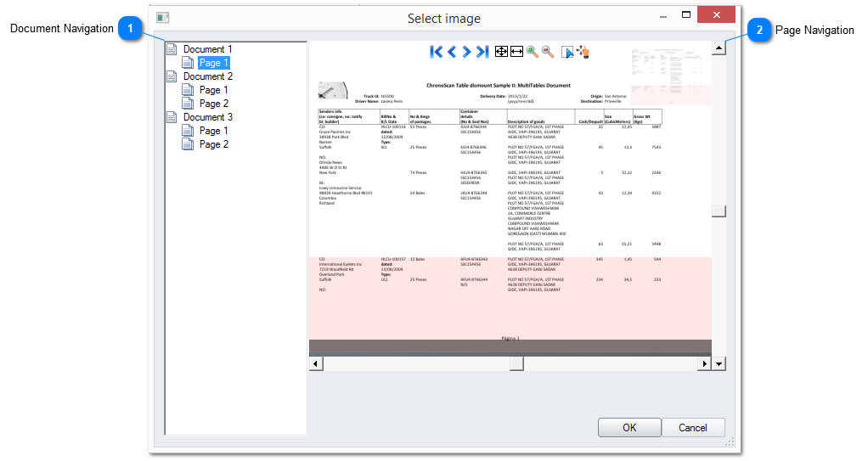The width and height of the screenshot is (868, 461).
Task: Open Page 1 under Document 3
Action: [x=213, y=131]
